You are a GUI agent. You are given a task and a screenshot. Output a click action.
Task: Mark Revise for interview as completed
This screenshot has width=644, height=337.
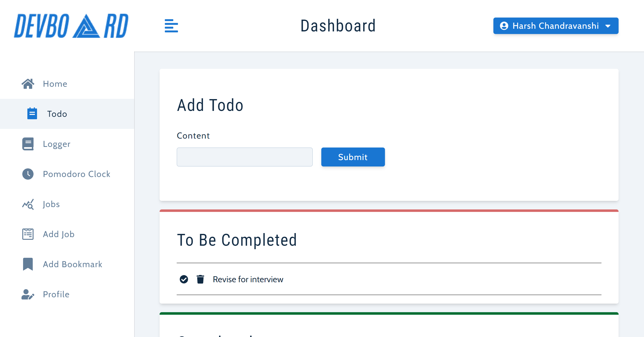pos(184,279)
